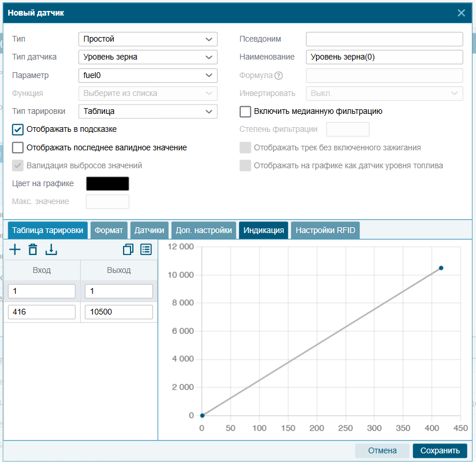Click Выход cell with value 10500

(118, 312)
